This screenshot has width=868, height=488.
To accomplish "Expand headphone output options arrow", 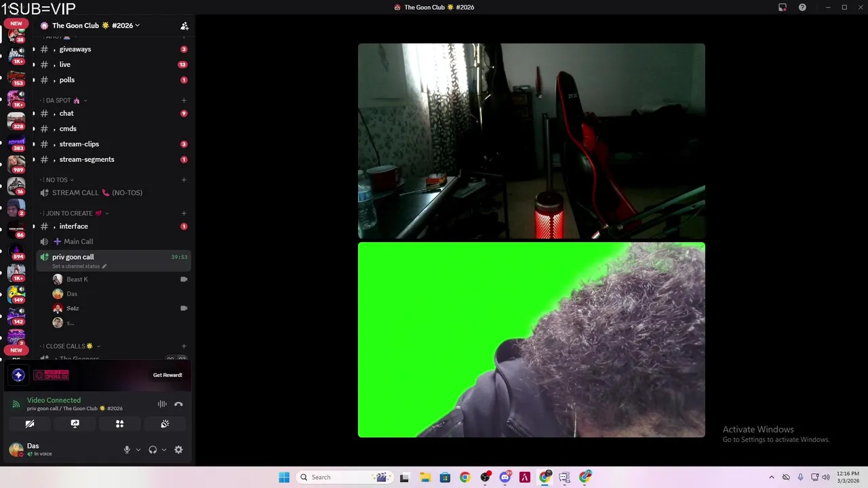I will pos(163,449).
